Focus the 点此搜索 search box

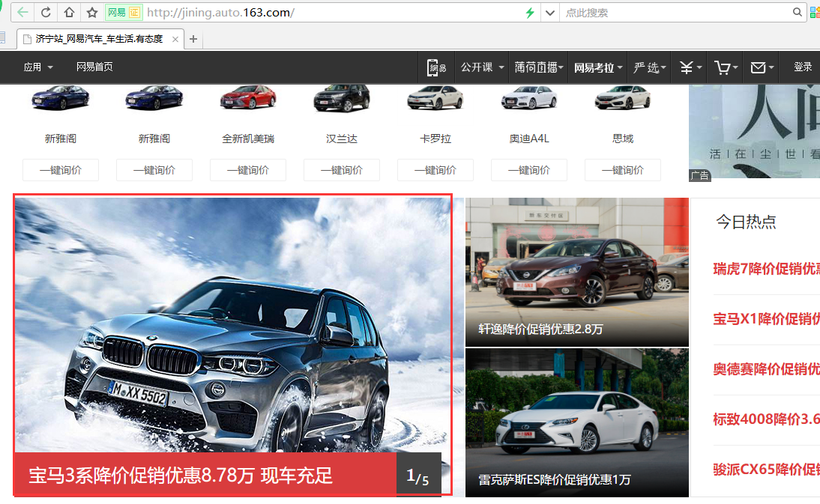click(x=675, y=13)
